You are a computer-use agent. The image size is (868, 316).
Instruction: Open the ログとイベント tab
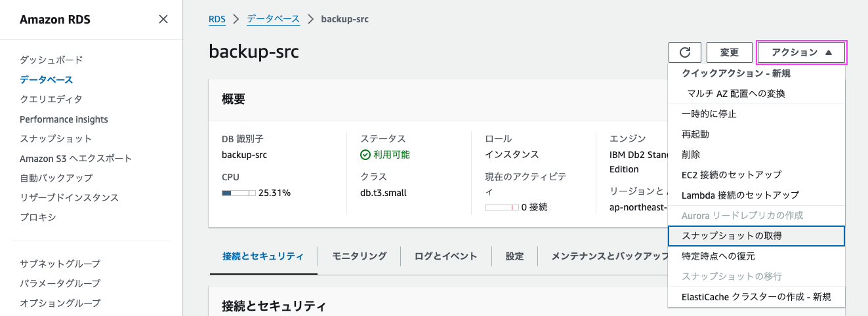[445, 256]
